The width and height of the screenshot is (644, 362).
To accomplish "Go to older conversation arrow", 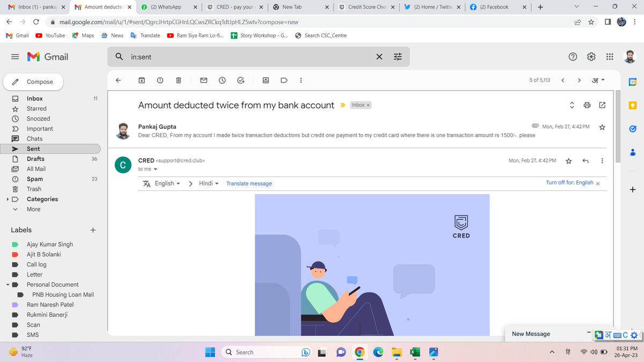I will coord(579,80).
